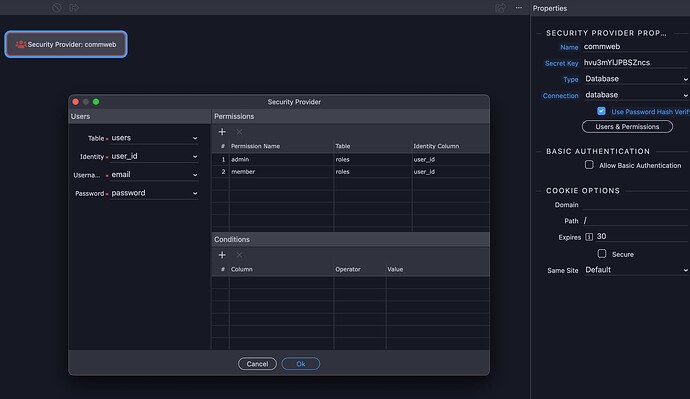Click the remove permission X icon

(239, 132)
